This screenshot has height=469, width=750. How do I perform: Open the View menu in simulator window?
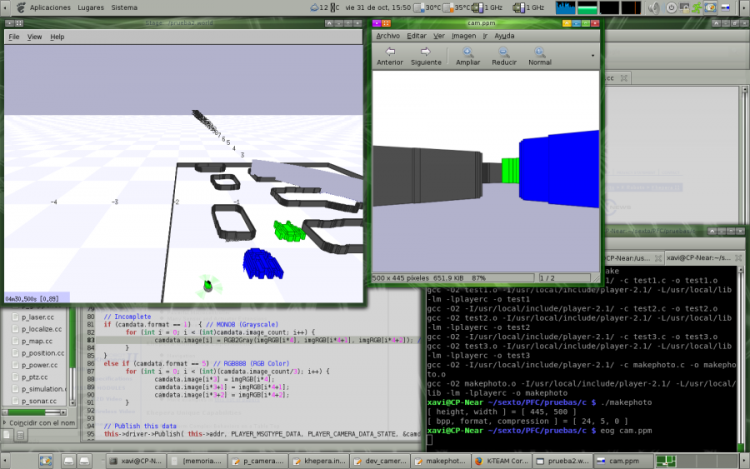(35, 37)
